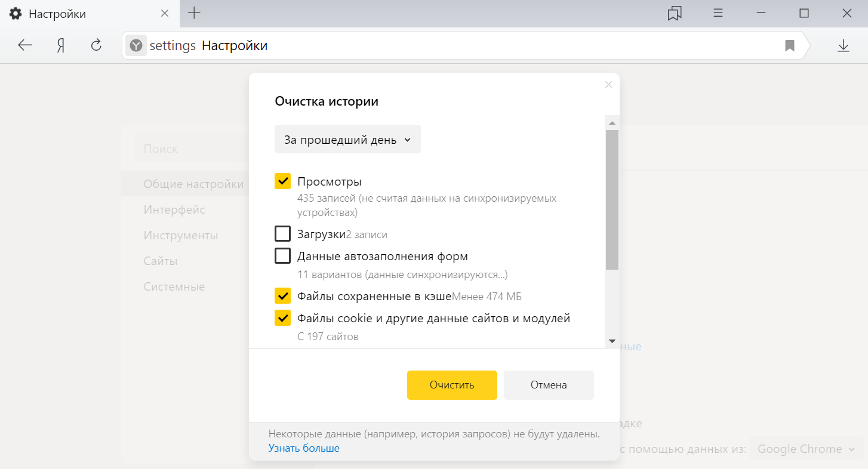The image size is (868, 469).
Task: Click the Очистить button
Action: click(x=452, y=385)
